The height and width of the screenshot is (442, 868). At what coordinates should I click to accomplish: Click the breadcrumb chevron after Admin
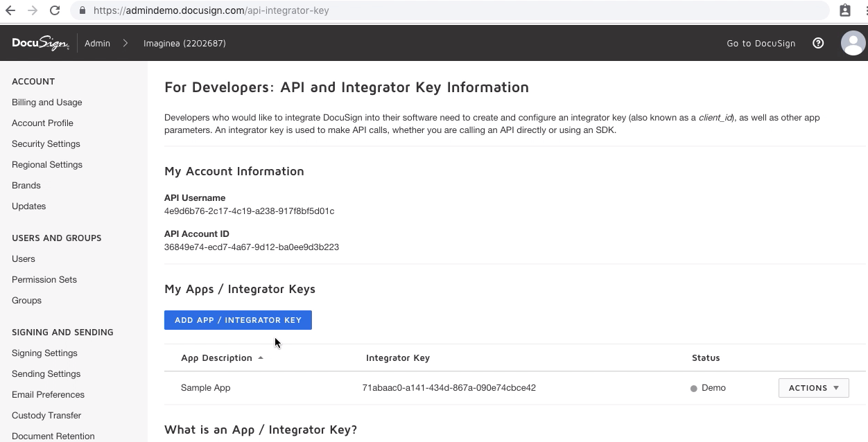[x=125, y=43]
